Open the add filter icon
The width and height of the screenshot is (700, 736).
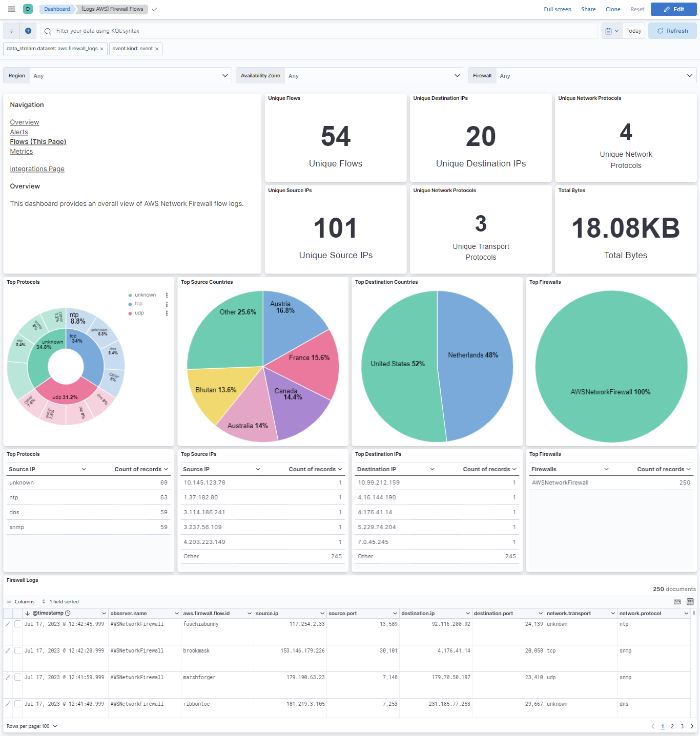[28, 31]
